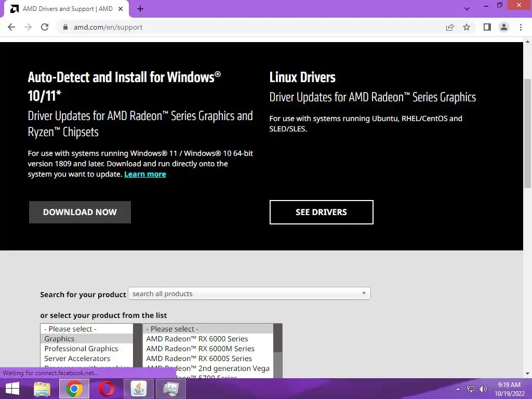Viewport: 532px width, 399px height.
Task: Open File Explorer from the taskbar
Action: pos(42,389)
